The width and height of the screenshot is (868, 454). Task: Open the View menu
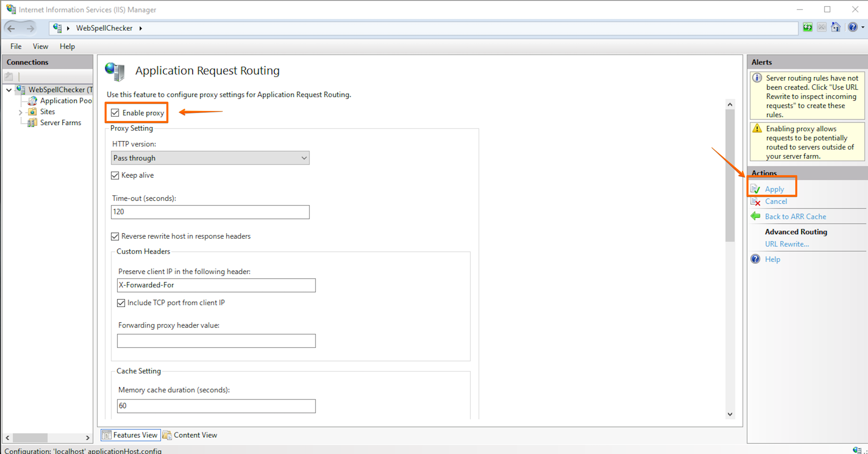(x=40, y=46)
